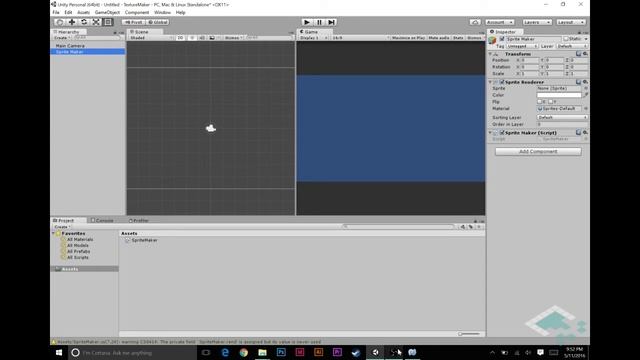Toggle scene lighting sun icon
Screen dimensions: 640x360
192,38
